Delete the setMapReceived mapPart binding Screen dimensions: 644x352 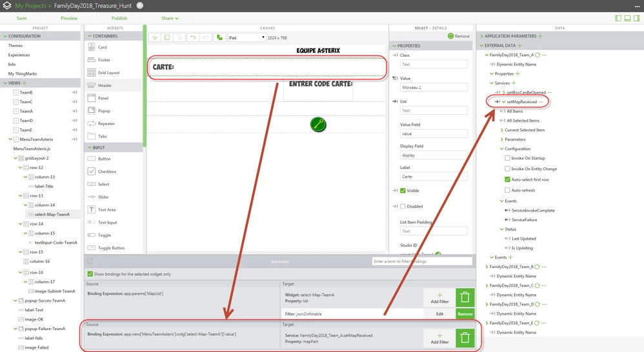pos(465,338)
